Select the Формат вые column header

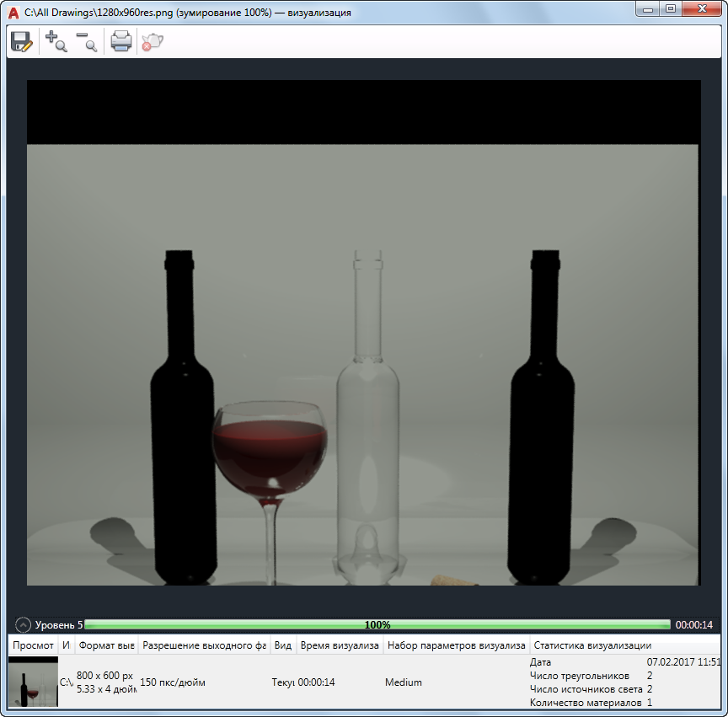[x=106, y=645]
